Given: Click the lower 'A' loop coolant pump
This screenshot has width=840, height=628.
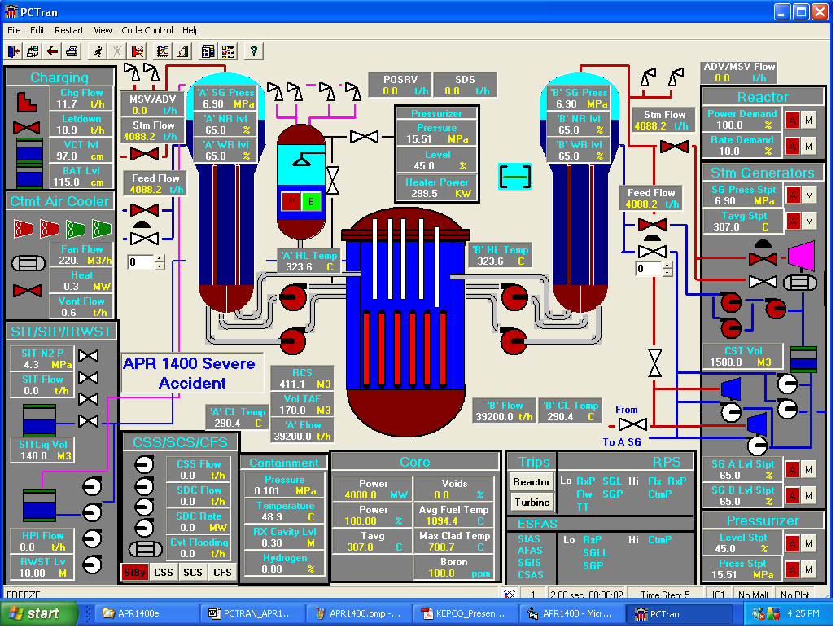Looking at the screenshot, I should point(292,340).
